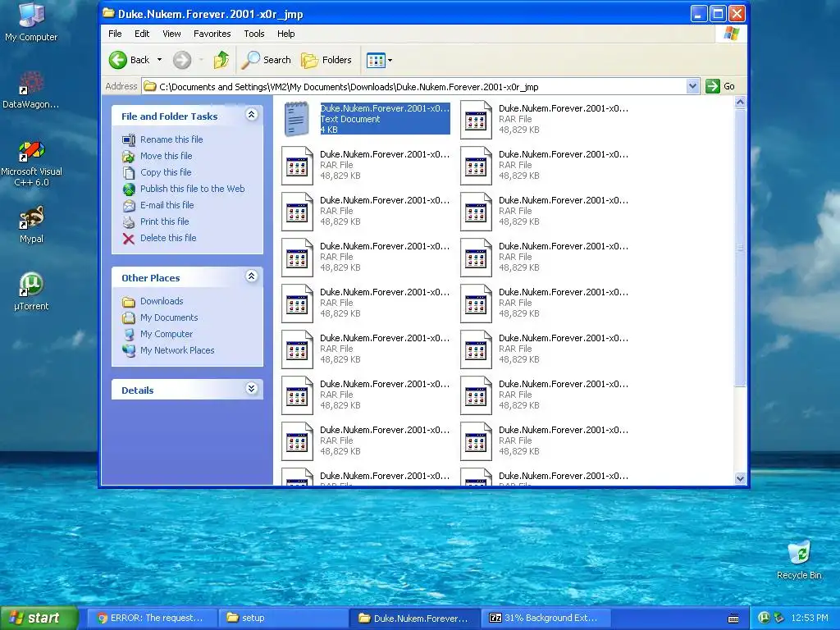Click the file list scrollbar down arrow
This screenshot has height=630, width=840.
(x=741, y=478)
